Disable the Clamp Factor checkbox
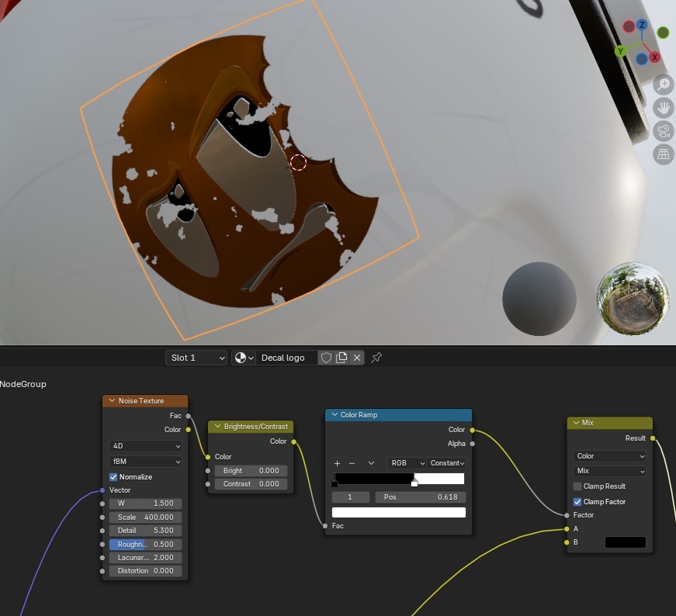Viewport: 676px width, 616px height. 577,502
